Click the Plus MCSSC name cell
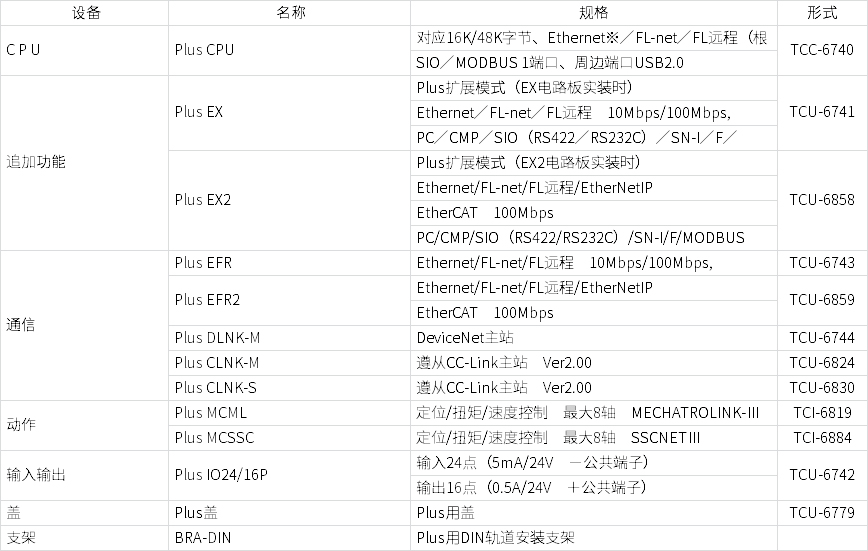The height and width of the screenshot is (551, 868). coord(214,438)
